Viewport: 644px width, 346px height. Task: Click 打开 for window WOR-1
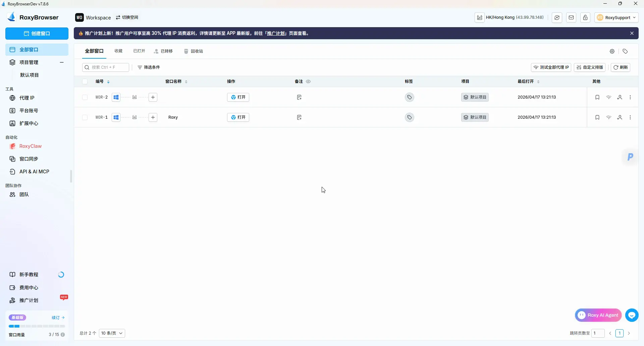[238, 117]
